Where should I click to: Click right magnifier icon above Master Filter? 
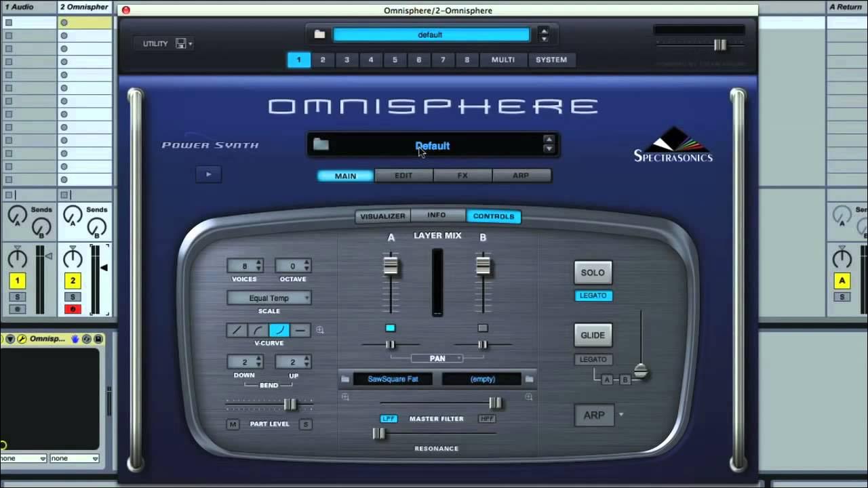(x=528, y=397)
